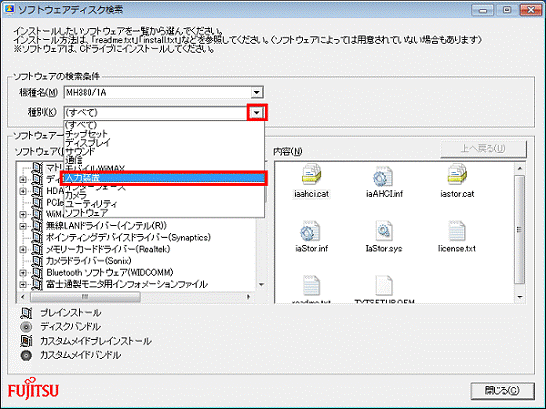The height and width of the screenshot is (409, 546).
Task: Click the tree horizontal scroll-left arrow
Action: (23, 297)
